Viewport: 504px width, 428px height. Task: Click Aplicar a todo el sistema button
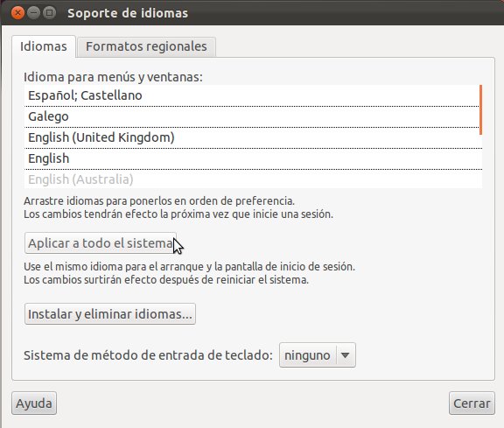[101, 243]
